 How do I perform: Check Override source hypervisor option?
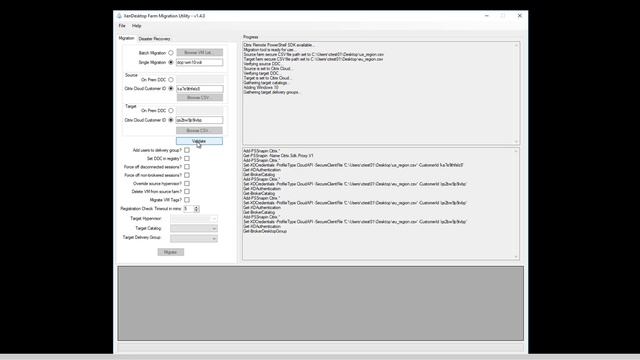(187, 183)
